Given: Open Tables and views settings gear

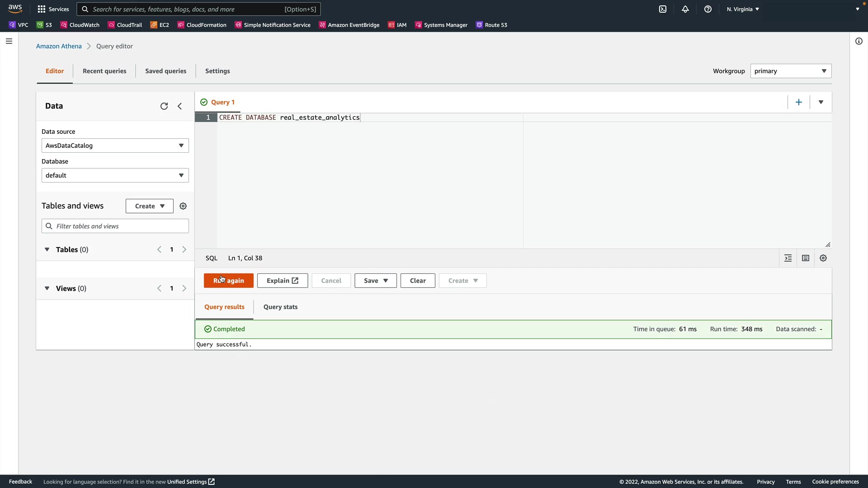Looking at the screenshot, I should click(x=183, y=206).
